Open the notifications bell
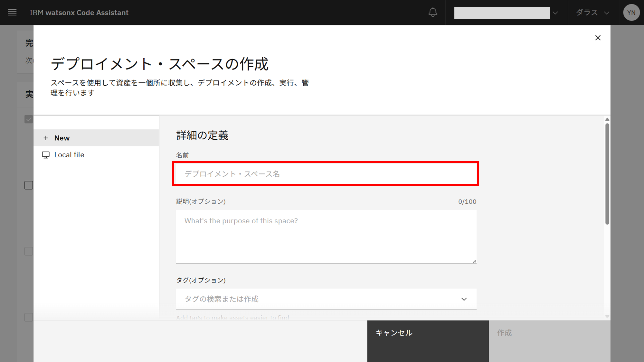644x362 pixels. 433,13
